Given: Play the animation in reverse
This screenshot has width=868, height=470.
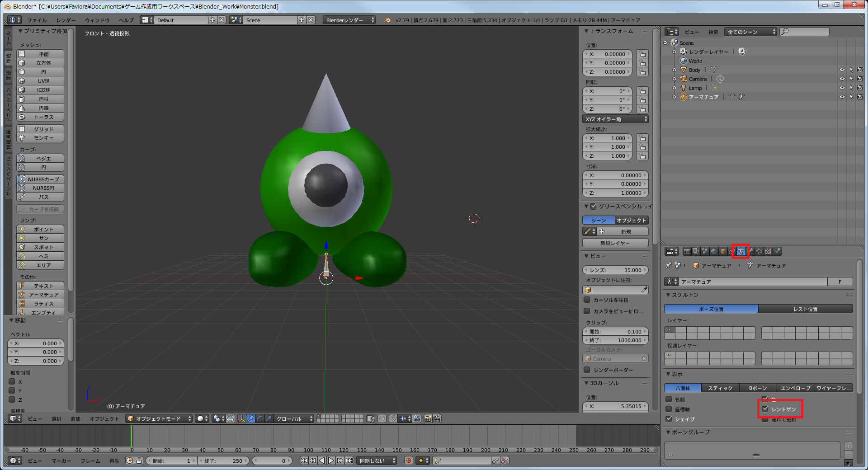Looking at the screenshot, I should [x=322, y=461].
